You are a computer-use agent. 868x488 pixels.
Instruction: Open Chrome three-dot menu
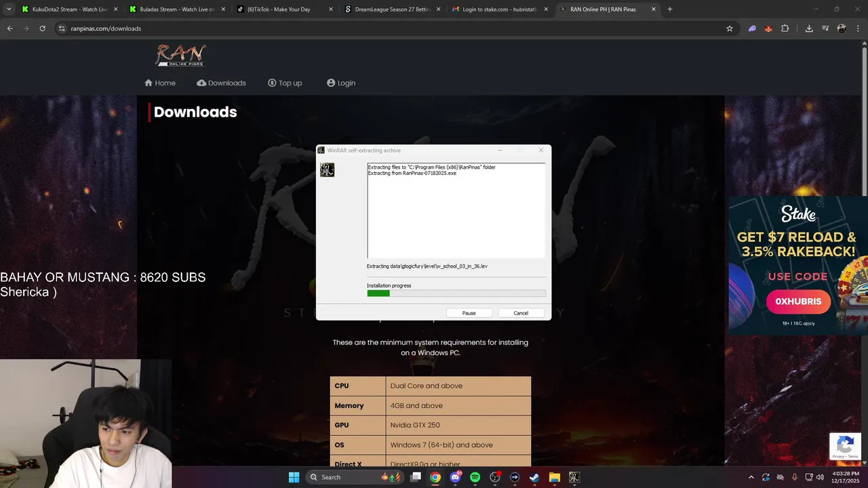pyautogui.click(x=858, y=28)
